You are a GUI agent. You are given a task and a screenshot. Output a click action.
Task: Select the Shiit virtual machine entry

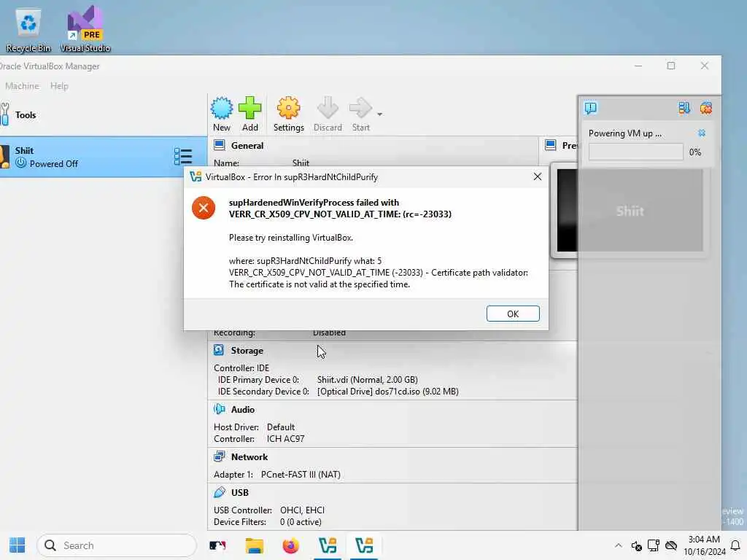coord(102,157)
